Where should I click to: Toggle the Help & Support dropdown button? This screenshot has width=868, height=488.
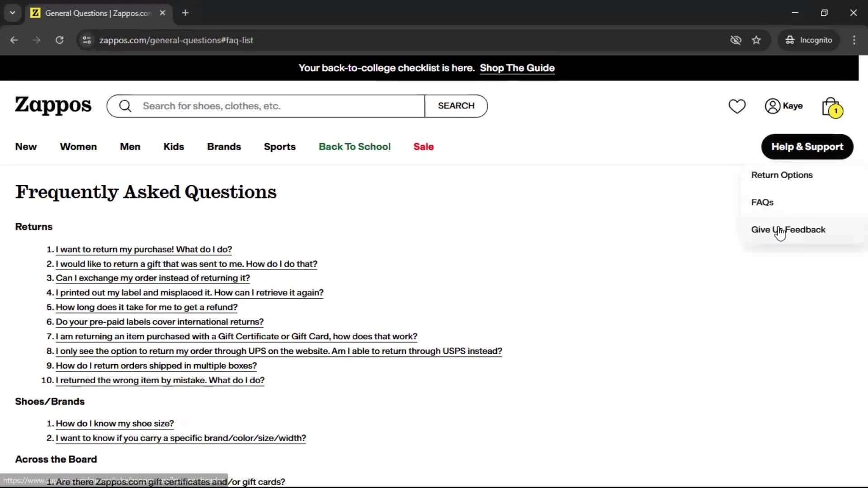(x=807, y=147)
